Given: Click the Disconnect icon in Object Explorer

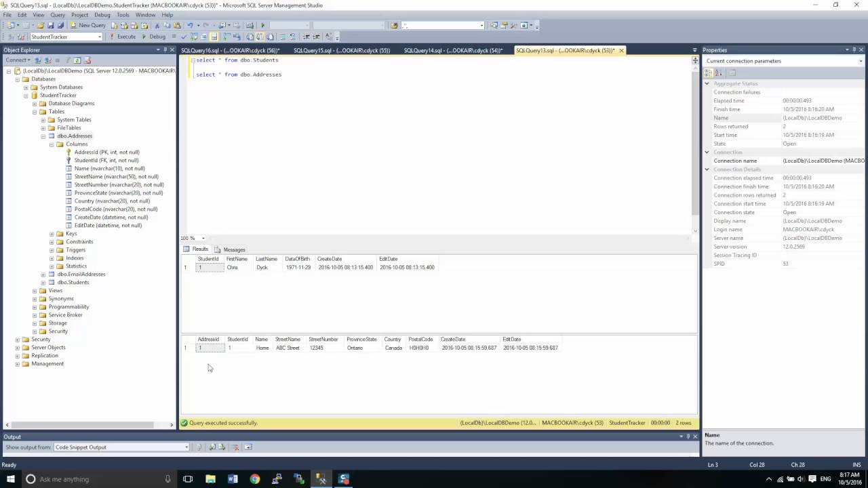Looking at the screenshot, I should tap(47, 60).
